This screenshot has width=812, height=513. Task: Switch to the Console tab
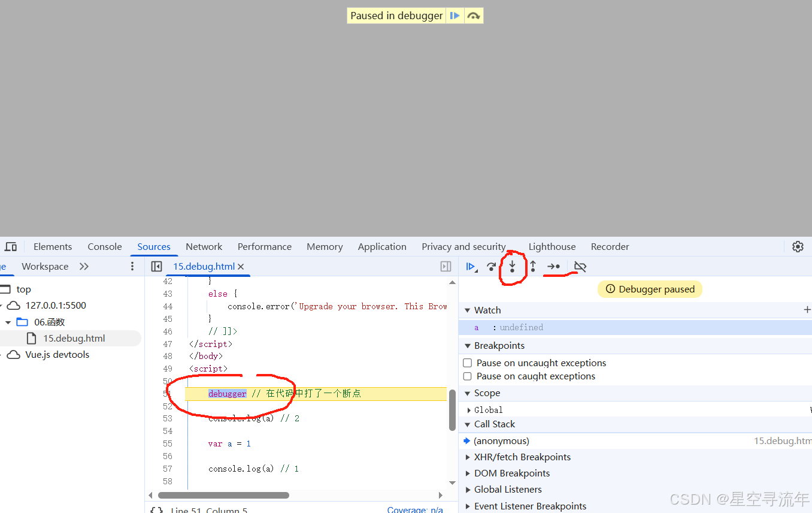[105, 247]
